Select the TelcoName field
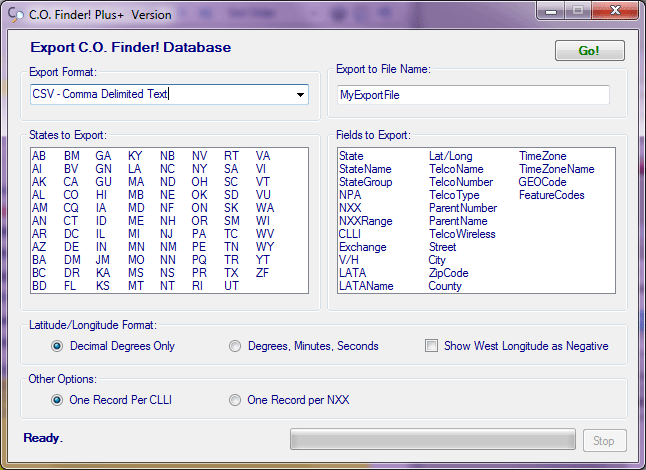This screenshot has width=646, height=470. pyautogui.click(x=456, y=169)
